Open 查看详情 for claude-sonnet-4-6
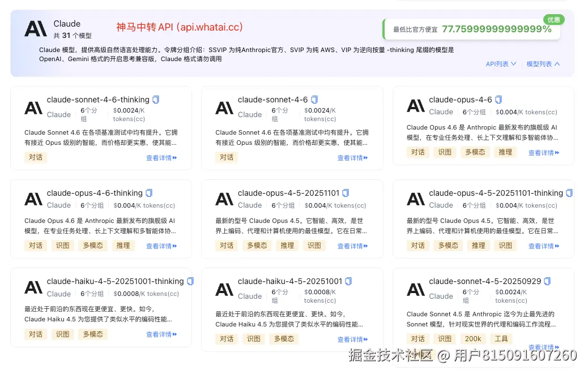Image resolution: width=588 pixels, height=374 pixels. pyautogui.click(x=352, y=158)
